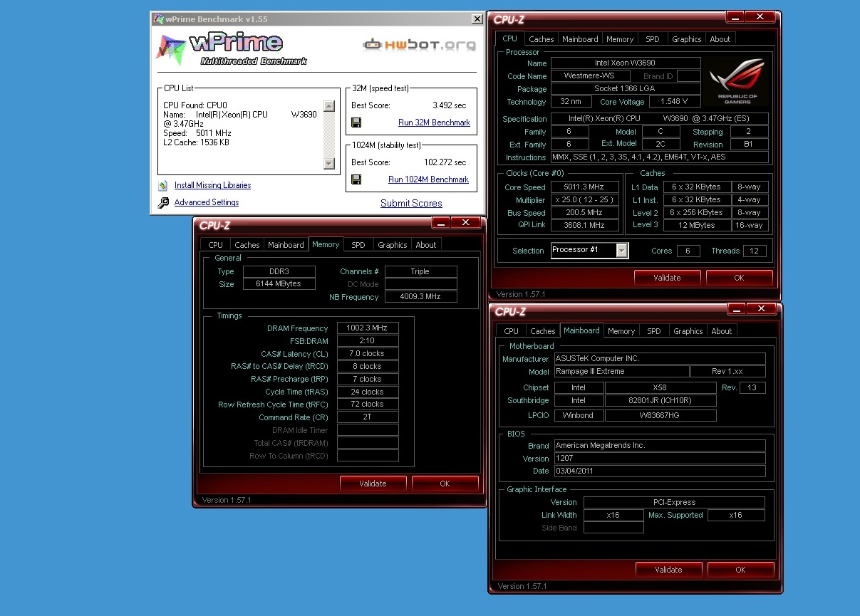Click the Republic of Gamers logo

[x=737, y=81]
